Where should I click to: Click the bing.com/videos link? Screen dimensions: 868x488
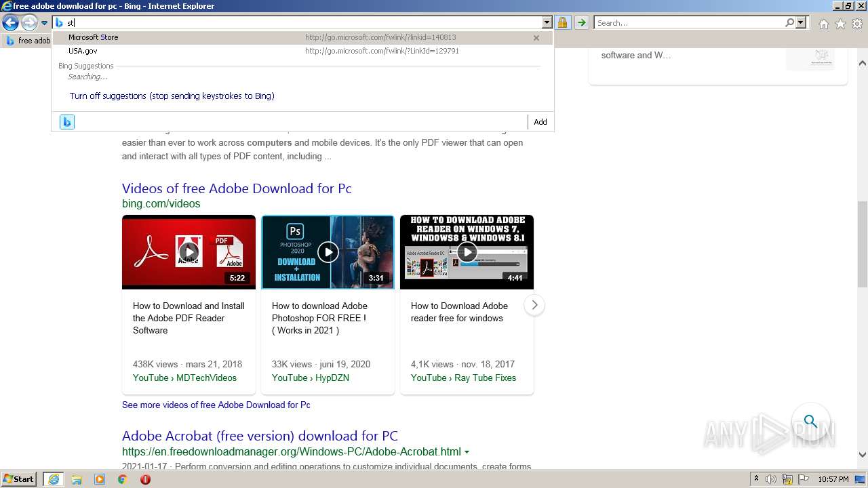point(161,203)
